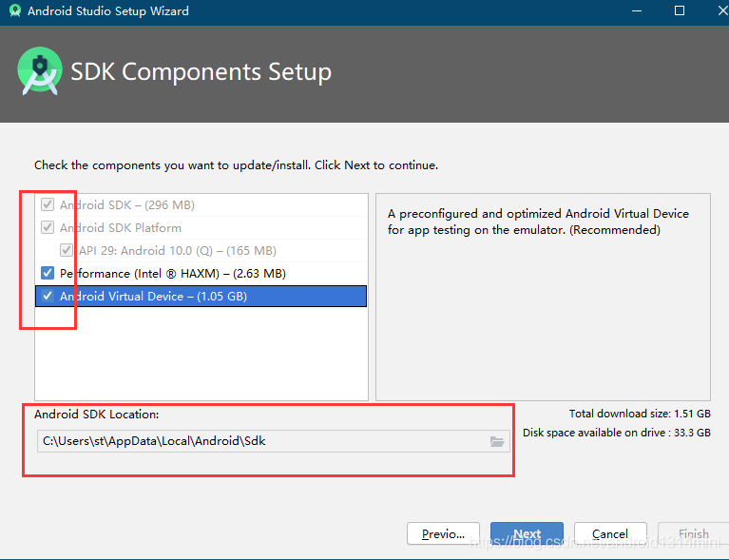Select the Android SDK (296 MB) row
Screen dimensions: 729x560
pyautogui.click(x=201, y=205)
